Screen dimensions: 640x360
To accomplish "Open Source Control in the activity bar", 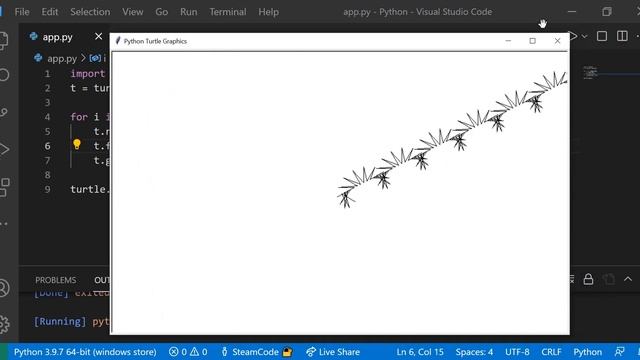I will [3, 112].
